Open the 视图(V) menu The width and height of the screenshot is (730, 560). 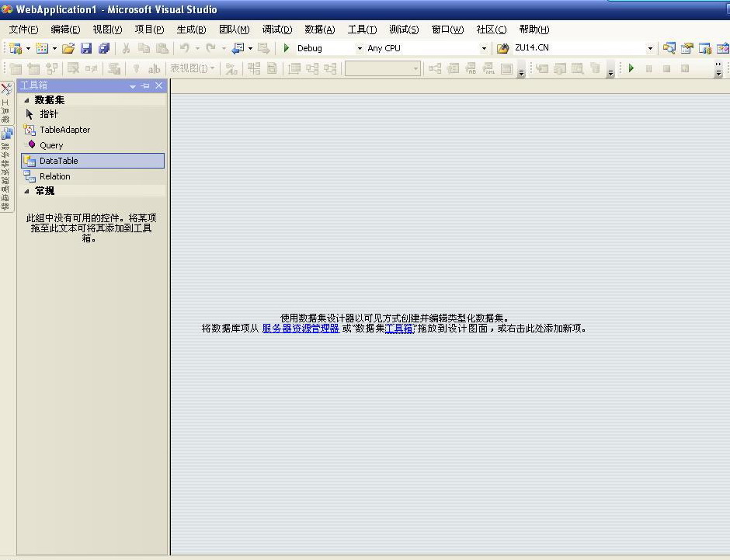click(107, 30)
